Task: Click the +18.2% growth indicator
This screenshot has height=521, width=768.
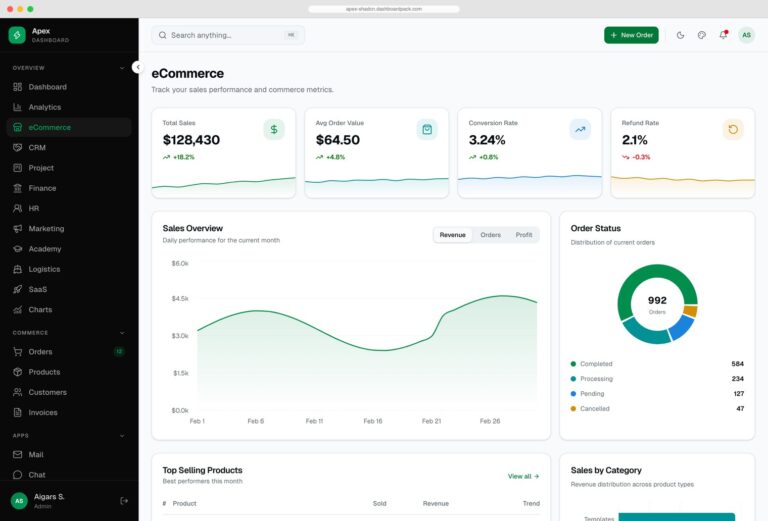Action: tap(179, 157)
